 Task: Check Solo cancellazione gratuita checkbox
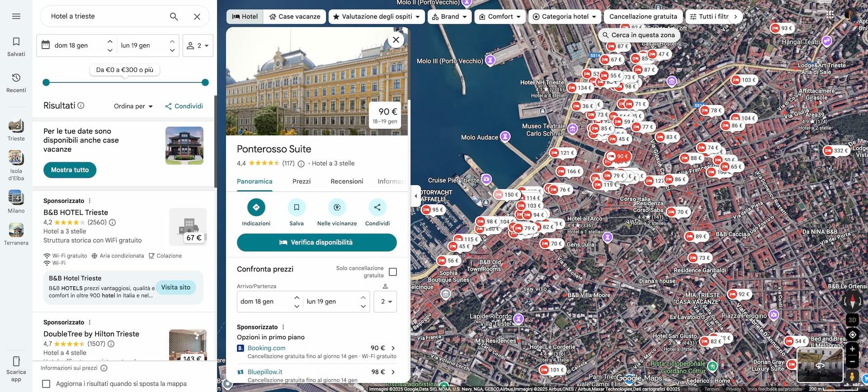pyautogui.click(x=393, y=272)
